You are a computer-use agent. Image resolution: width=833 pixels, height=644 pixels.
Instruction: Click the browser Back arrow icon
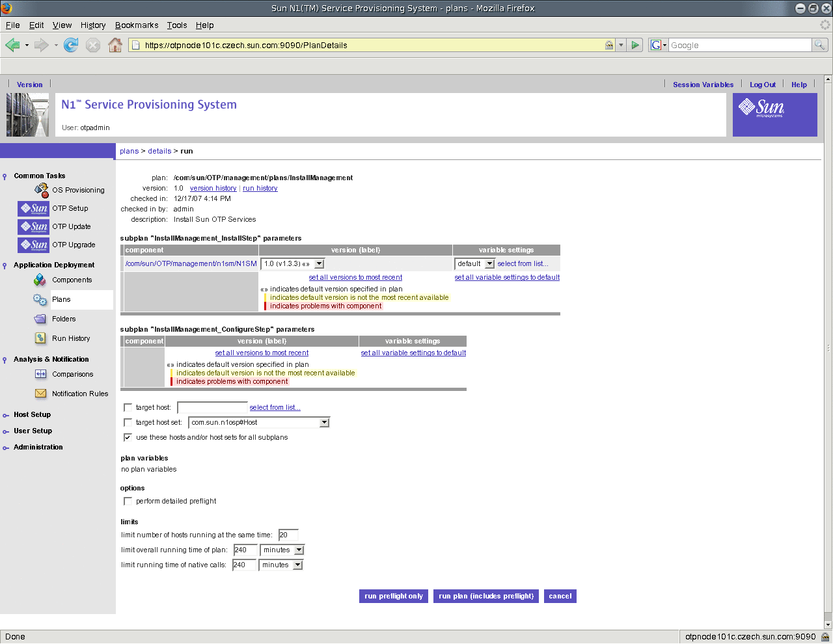point(12,45)
